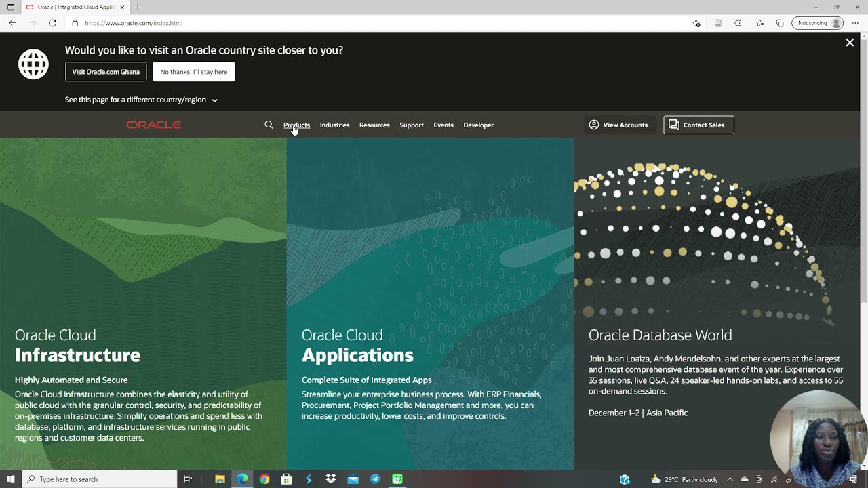This screenshot has width=868, height=488.
Task: Open the Collections icon
Action: [780, 23]
